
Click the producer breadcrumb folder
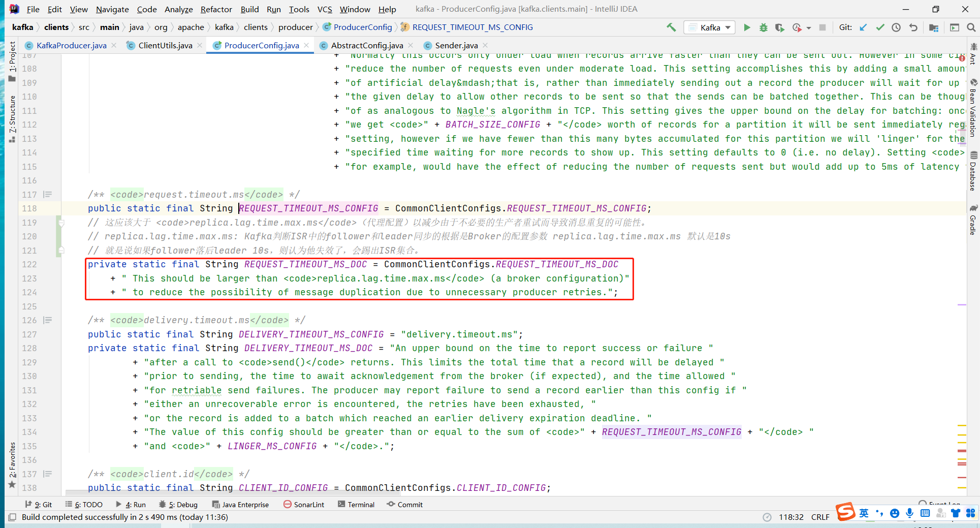[295, 27]
